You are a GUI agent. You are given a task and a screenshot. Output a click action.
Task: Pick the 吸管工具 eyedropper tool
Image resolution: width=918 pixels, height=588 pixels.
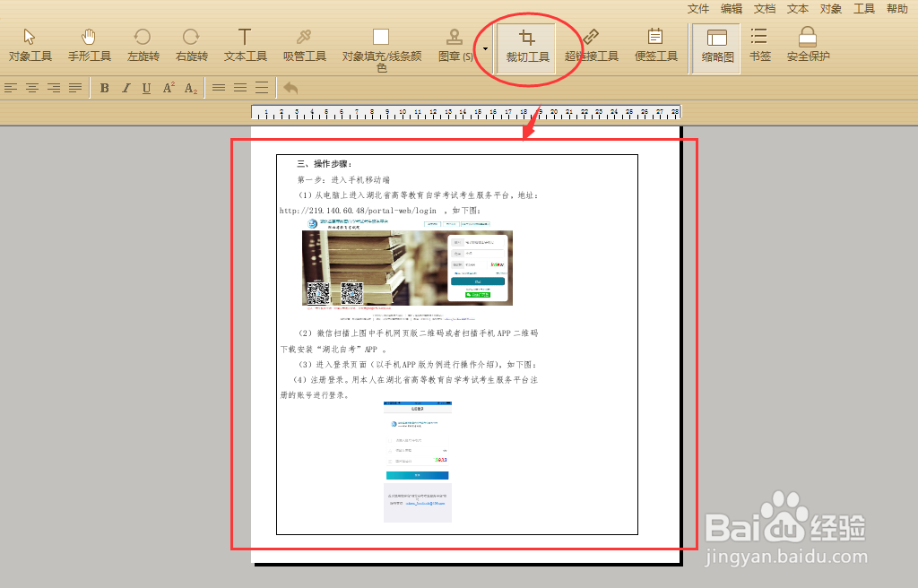(305, 45)
